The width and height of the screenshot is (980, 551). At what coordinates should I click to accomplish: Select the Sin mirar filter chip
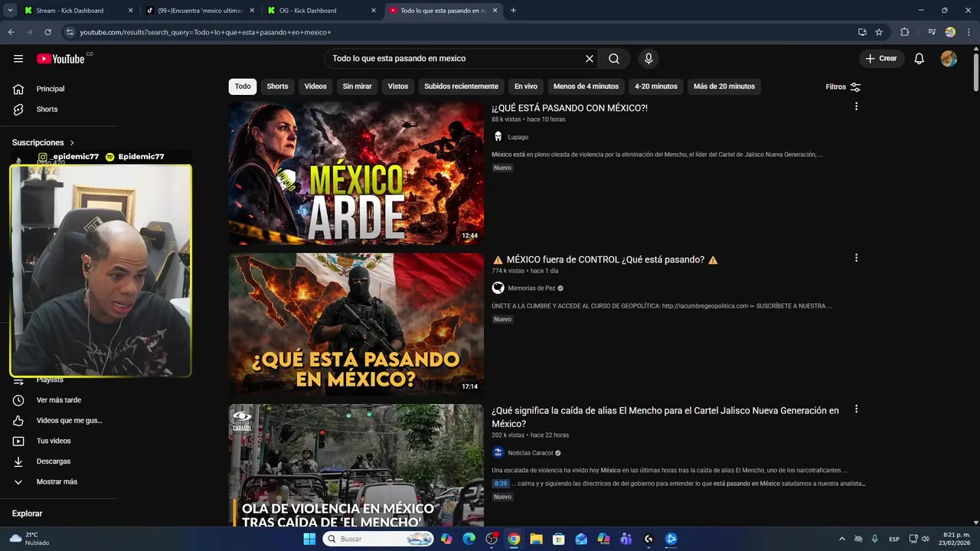click(357, 86)
